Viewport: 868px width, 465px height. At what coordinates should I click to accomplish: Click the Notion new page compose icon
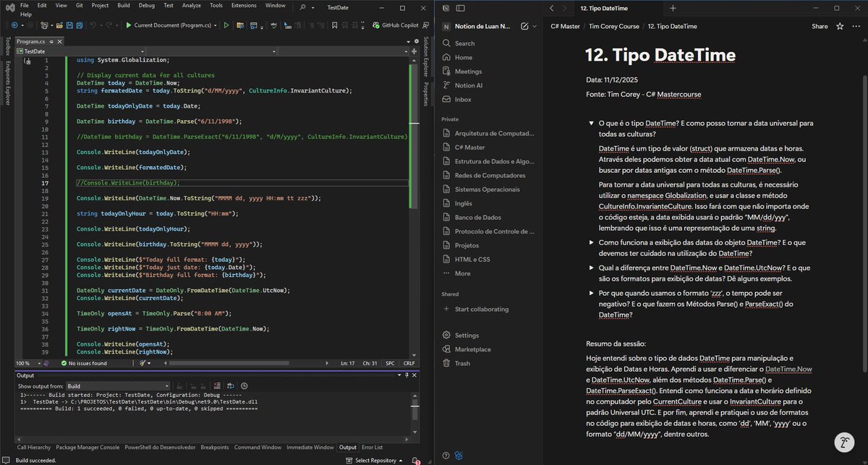[524, 26]
